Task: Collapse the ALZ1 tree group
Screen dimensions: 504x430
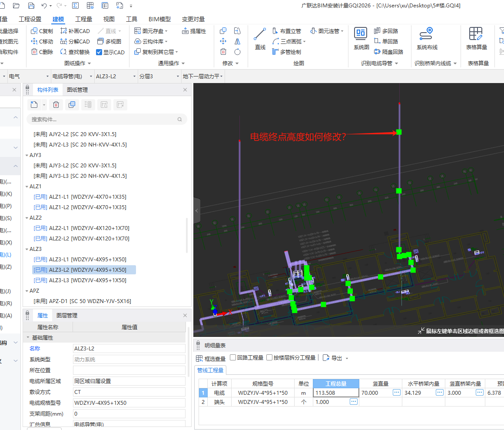Action: 27,186
